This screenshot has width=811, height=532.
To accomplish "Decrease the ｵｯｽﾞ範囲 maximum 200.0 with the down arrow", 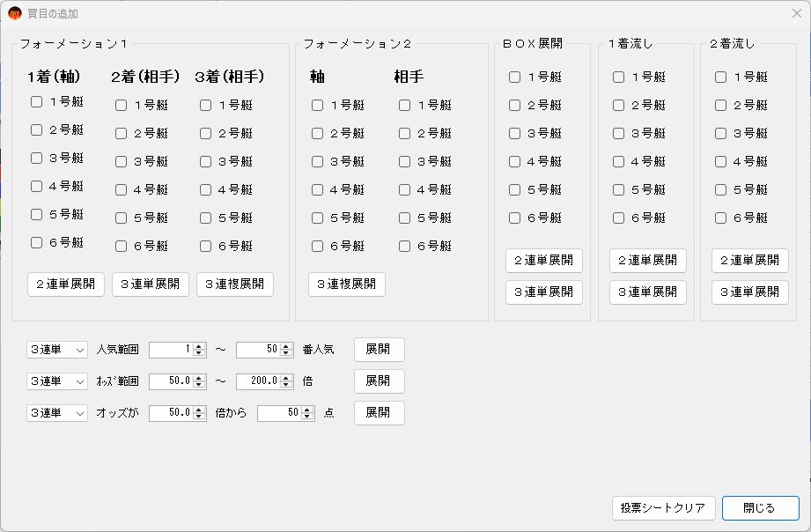I will click(x=286, y=385).
